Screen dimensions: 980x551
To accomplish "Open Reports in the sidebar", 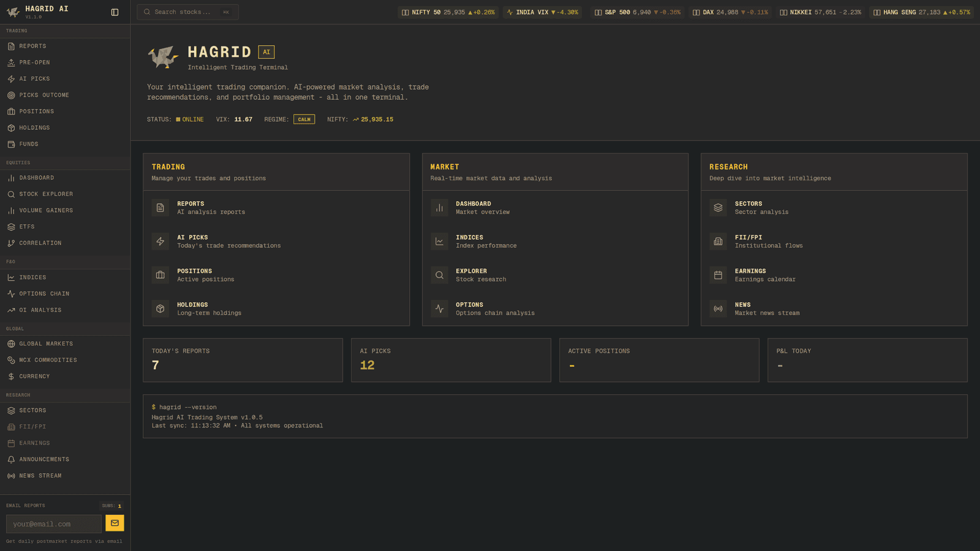I will (x=65, y=46).
